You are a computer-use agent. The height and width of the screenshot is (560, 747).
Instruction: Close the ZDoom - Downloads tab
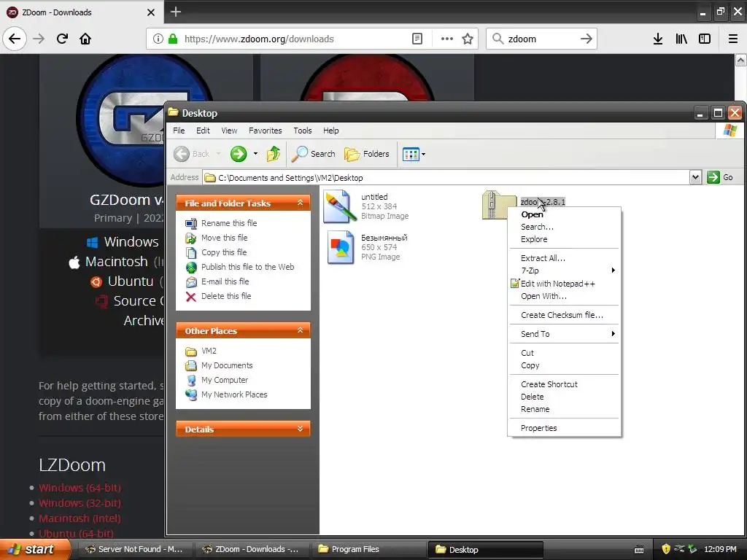pyautogui.click(x=150, y=12)
